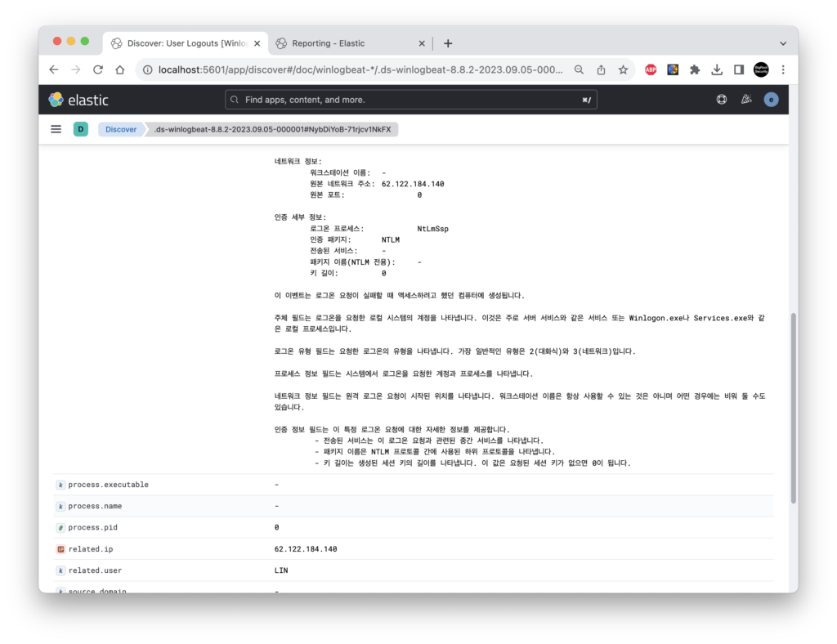Open the newsfeed celebration icon

[x=745, y=100]
